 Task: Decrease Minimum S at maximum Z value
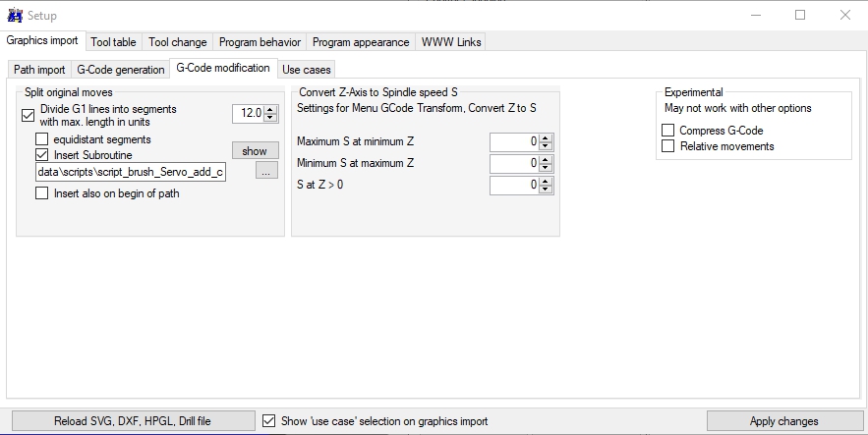pyautogui.click(x=547, y=167)
